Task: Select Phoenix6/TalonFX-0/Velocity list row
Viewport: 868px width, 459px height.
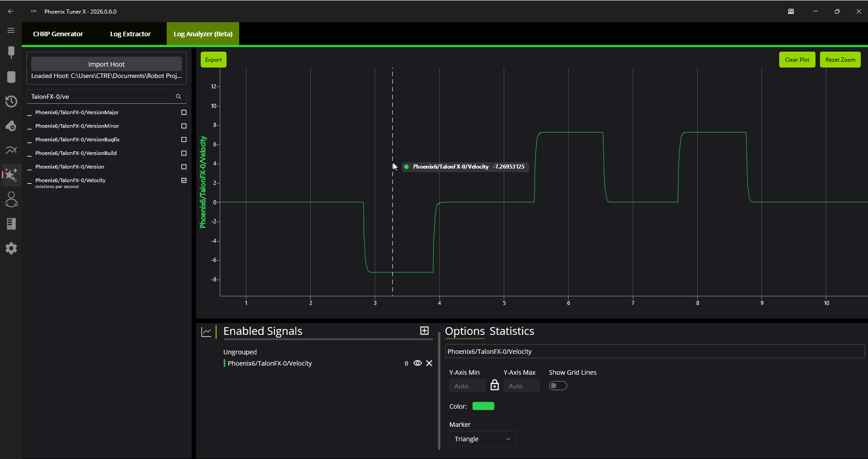Action: (x=106, y=183)
